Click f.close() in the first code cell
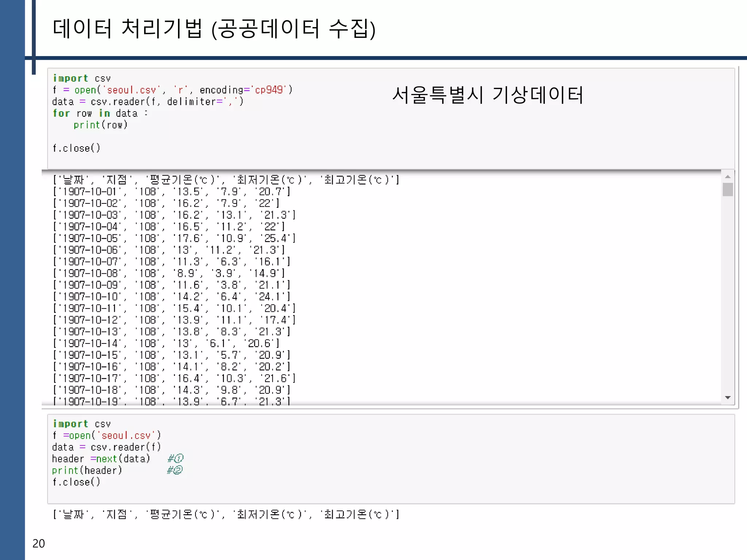Screen dimensions: 747x560 point(76,148)
